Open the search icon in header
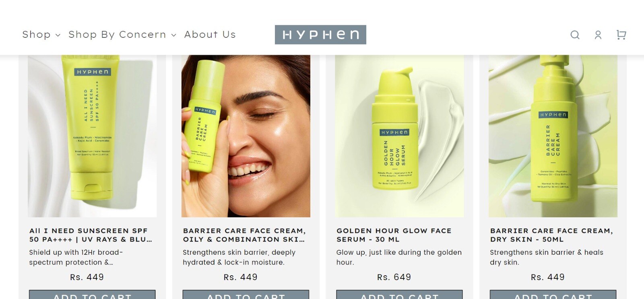This screenshot has height=299, width=644. click(575, 35)
